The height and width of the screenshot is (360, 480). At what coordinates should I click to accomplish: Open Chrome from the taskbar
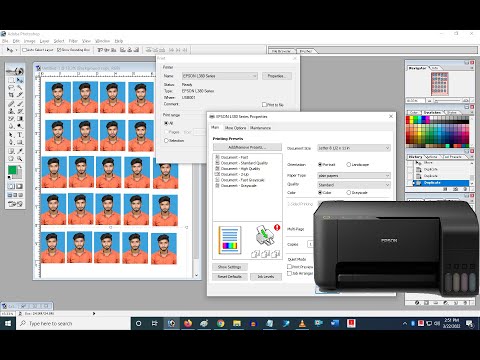pos(220,323)
